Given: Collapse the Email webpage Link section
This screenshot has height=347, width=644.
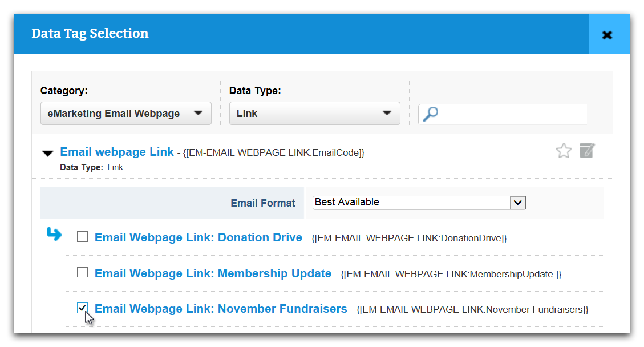Looking at the screenshot, I should coord(48,154).
